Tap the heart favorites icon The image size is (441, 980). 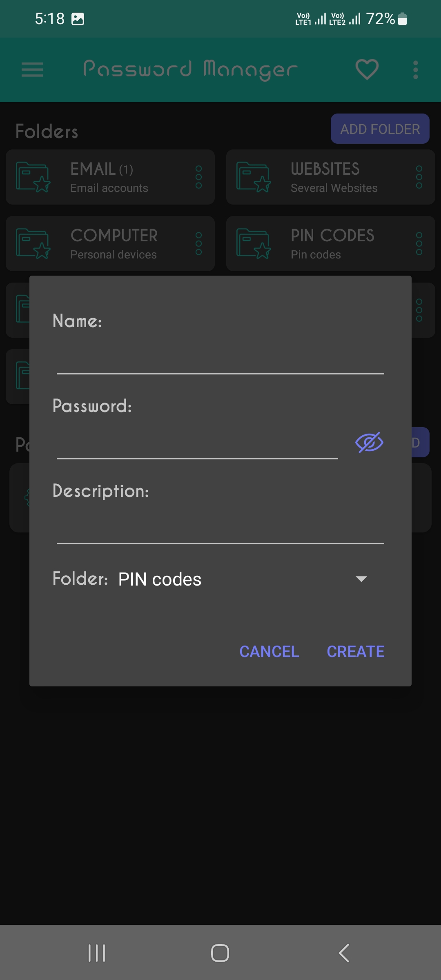367,69
